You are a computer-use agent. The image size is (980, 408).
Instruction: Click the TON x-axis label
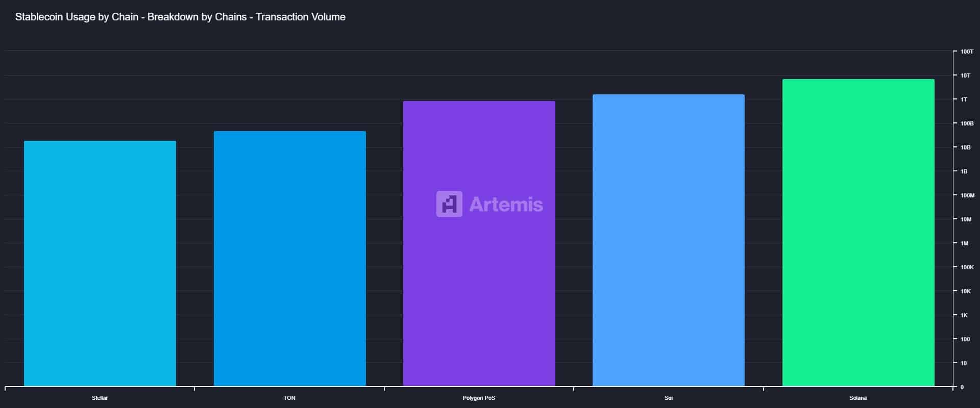289,398
